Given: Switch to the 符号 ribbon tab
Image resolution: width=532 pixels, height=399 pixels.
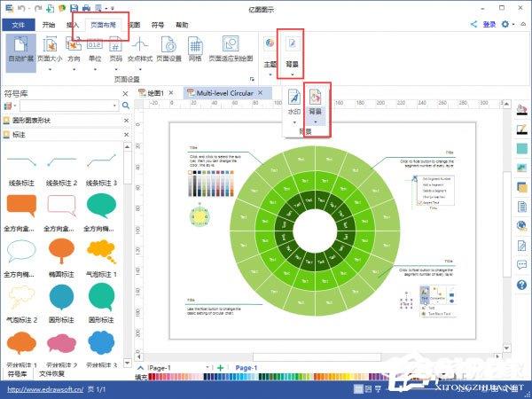Looking at the screenshot, I should click(158, 25).
